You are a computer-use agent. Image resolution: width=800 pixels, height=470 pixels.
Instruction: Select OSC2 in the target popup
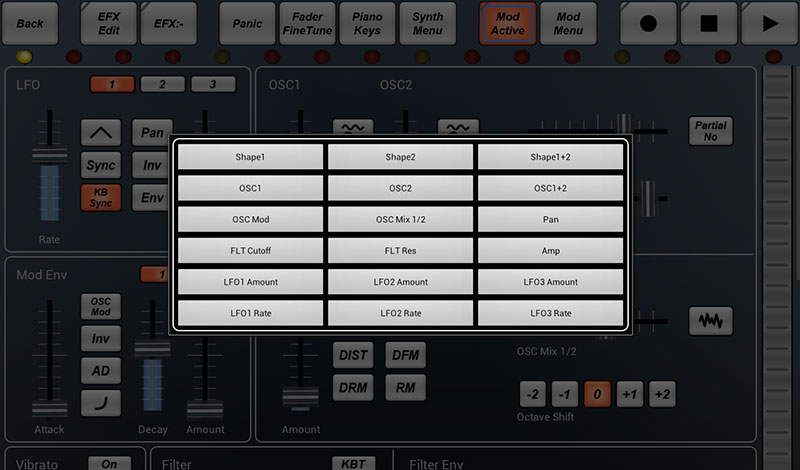(x=401, y=188)
